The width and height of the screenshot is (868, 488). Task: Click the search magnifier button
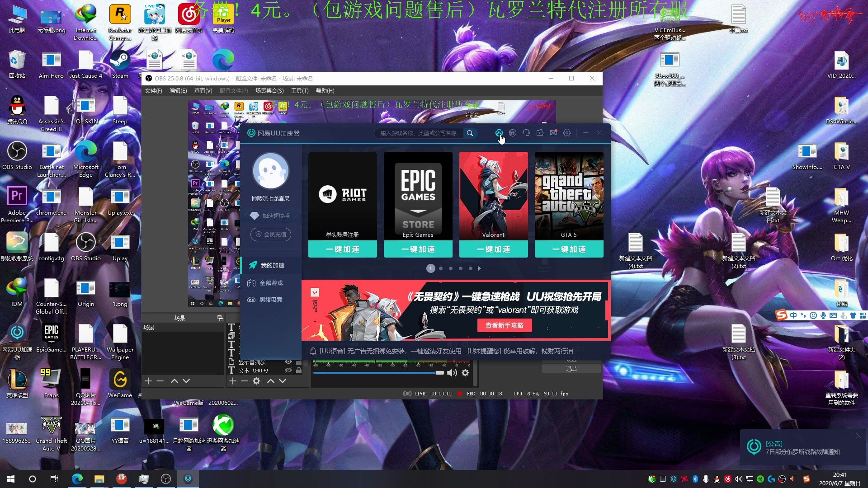[x=470, y=133]
